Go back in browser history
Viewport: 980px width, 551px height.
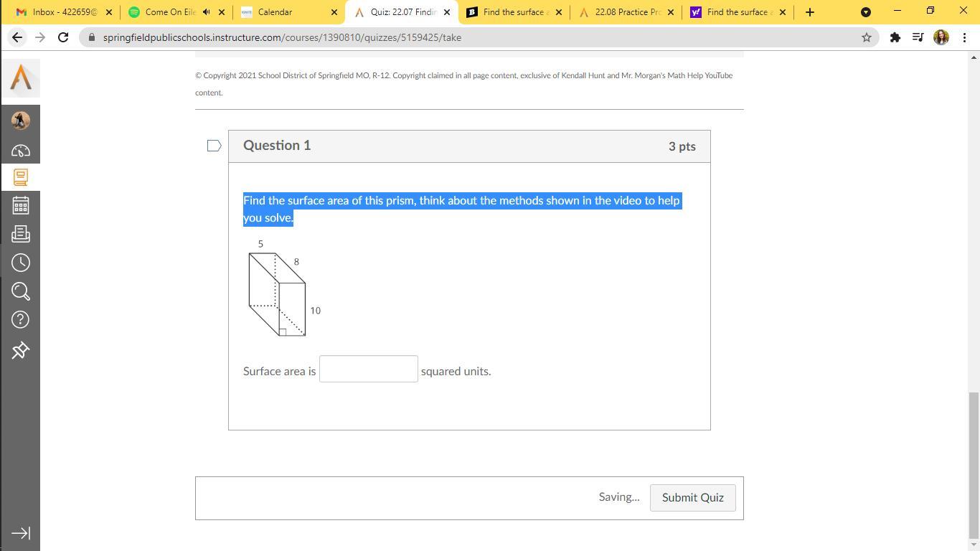click(x=17, y=37)
